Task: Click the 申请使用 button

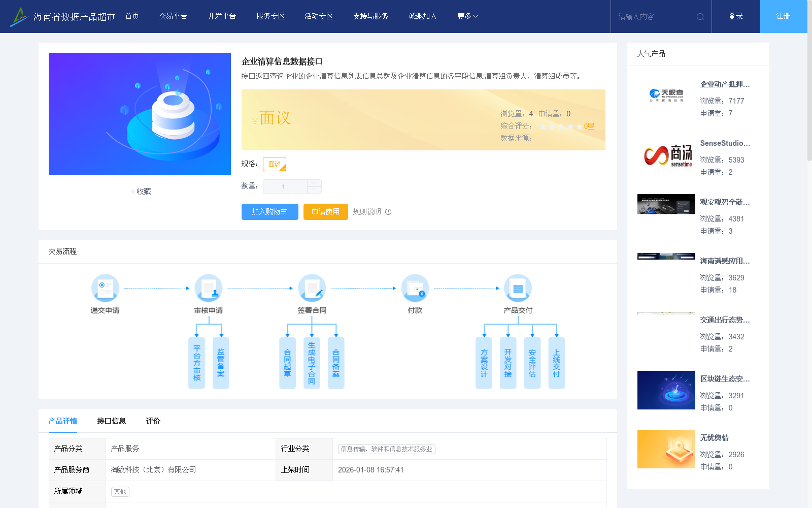Action: [326, 212]
